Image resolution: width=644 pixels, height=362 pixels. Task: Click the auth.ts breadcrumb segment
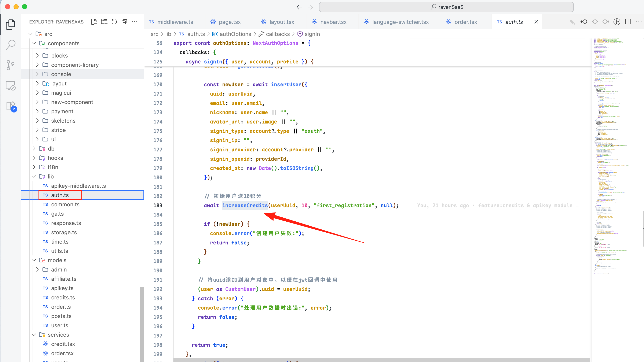[x=192, y=34]
